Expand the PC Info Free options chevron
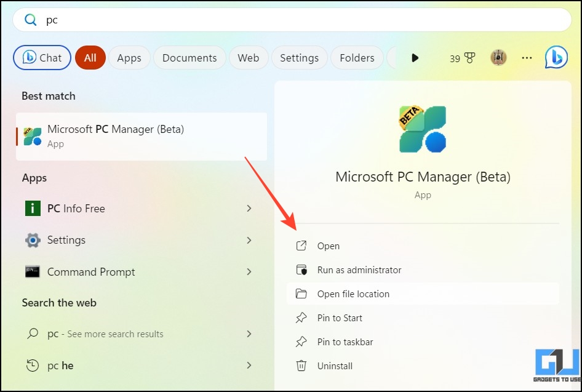 point(249,209)
